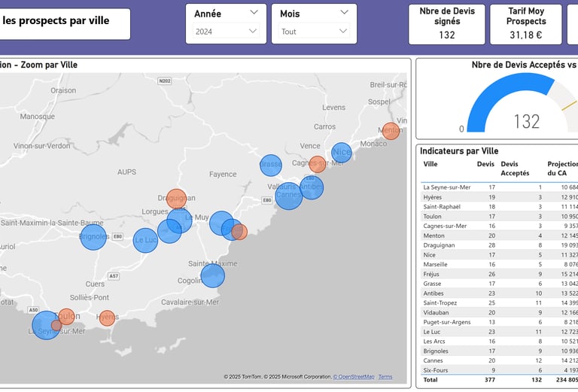Open the OpenStreetMap attribution link
This screenshot has height=392, width=578.
pyautogui.click(x=354, y=376)
